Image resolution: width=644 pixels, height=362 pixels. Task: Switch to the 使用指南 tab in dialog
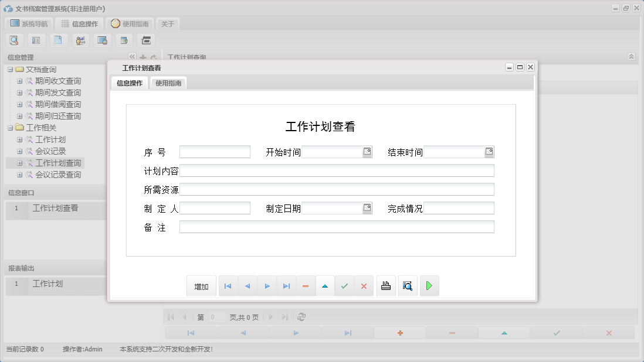point(168,83)
